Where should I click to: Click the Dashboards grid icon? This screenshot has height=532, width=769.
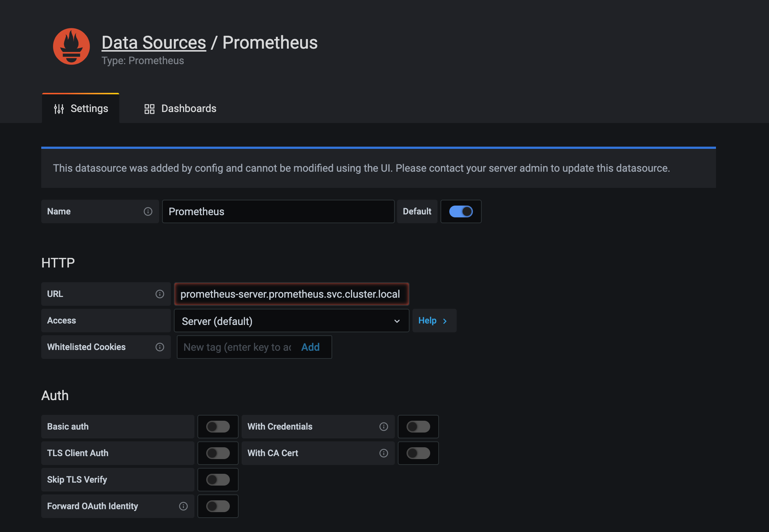[x=149, y=109]
